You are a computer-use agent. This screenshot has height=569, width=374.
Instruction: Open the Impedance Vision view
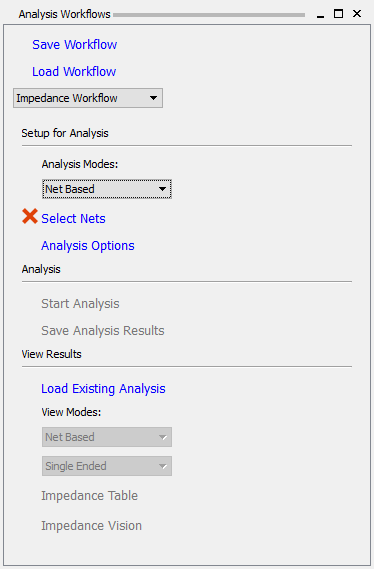tap(91, 525)
